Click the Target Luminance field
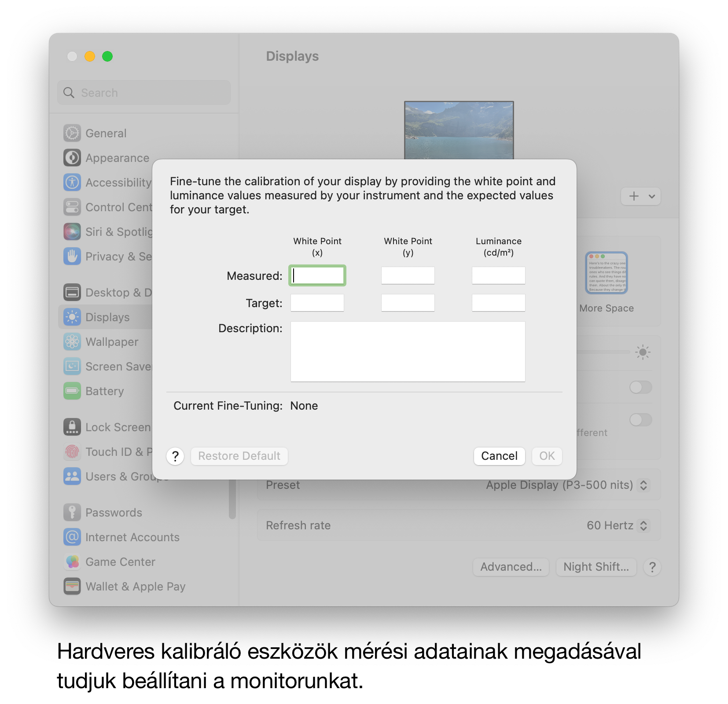Screen dimensions: 728x704 click(499, 303)
